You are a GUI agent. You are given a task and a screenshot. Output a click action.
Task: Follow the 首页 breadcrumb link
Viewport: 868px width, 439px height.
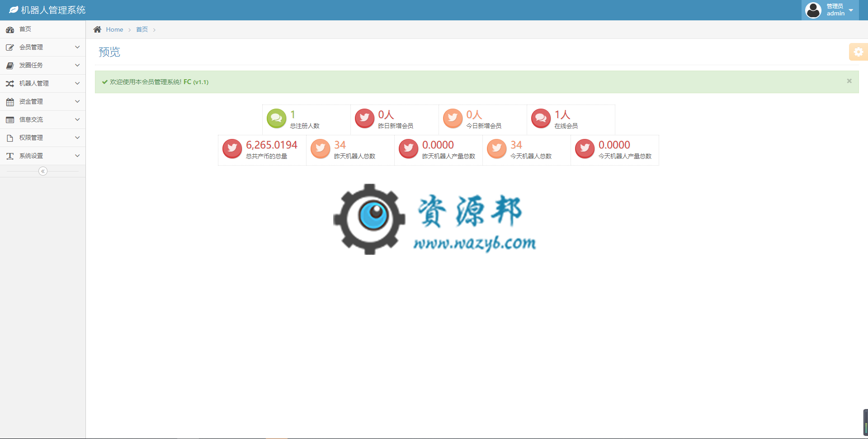click(x=142, y=29)
